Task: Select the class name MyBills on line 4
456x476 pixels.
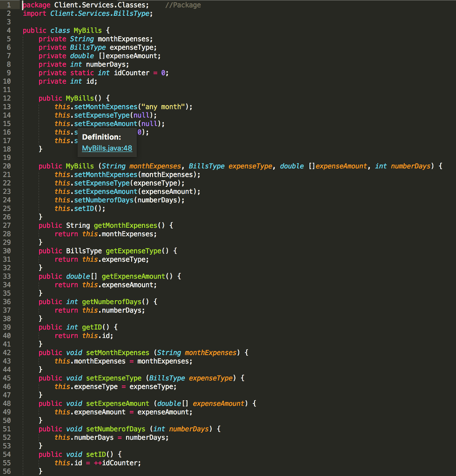Action: click(x=89, y=30)
